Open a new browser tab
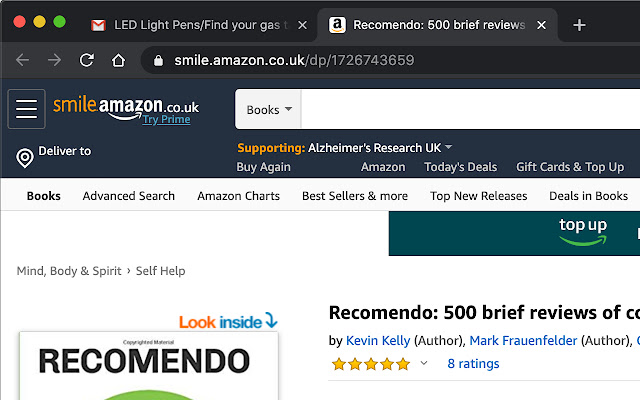 coord(579,25)
